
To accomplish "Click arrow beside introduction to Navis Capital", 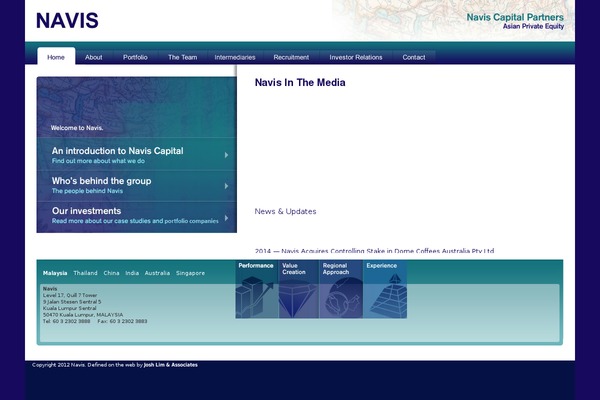I will tap(226, 155).
